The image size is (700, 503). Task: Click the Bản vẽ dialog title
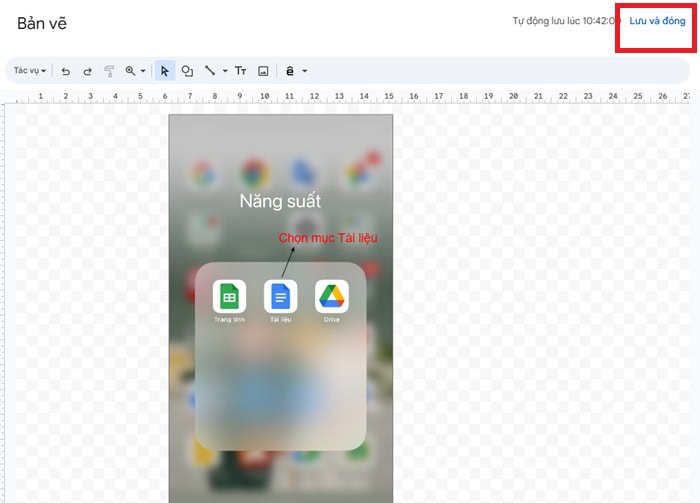pos(42,23)
